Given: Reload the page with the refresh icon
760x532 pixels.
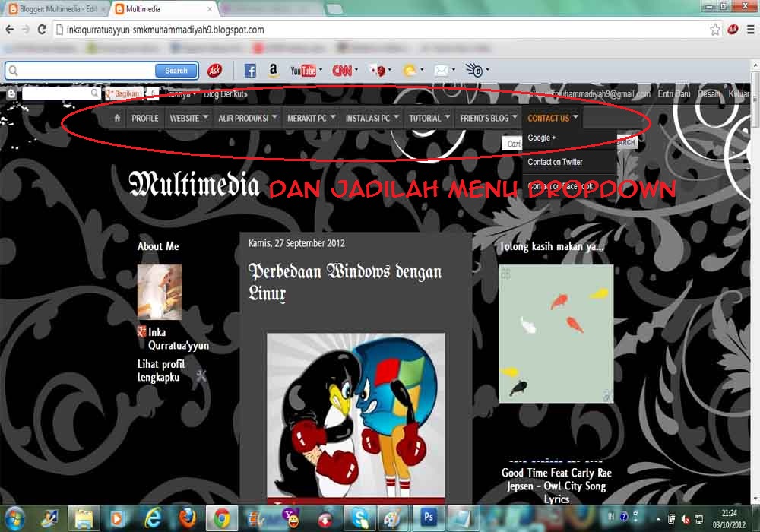Looking at the screenshot, I should point(42,30).
